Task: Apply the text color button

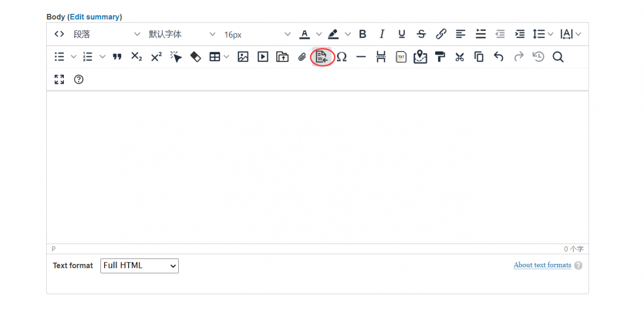Action: 305,34
